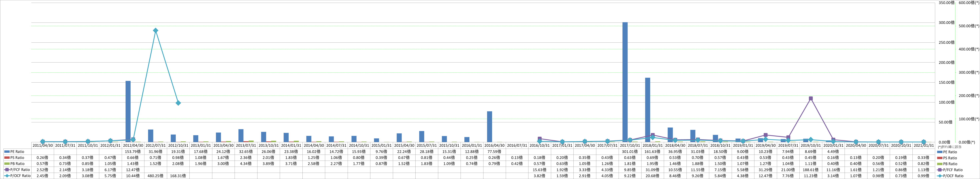
Task: Click the 9.76倍 PE cell
Action: [x=382, y=152]
